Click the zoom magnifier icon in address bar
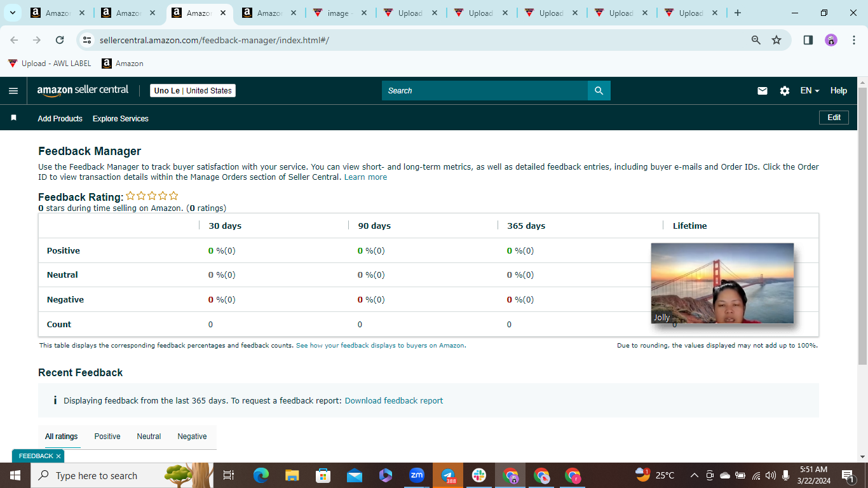 coord(756,40)
